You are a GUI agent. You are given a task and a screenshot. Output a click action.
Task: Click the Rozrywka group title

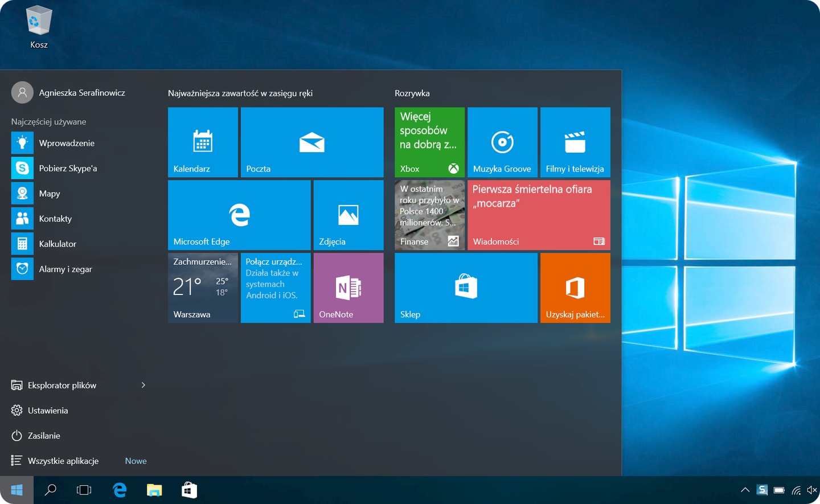(412, 93)
